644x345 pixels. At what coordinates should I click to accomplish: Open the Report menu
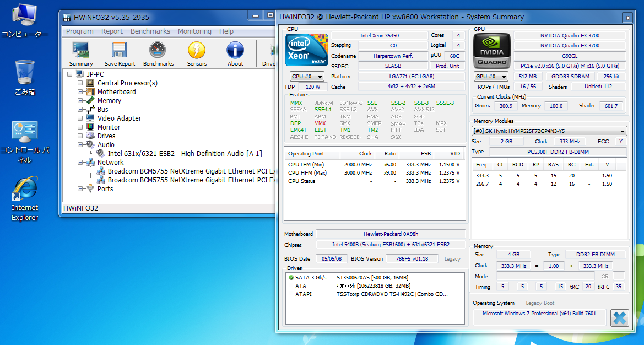click(x=112, y=31)
